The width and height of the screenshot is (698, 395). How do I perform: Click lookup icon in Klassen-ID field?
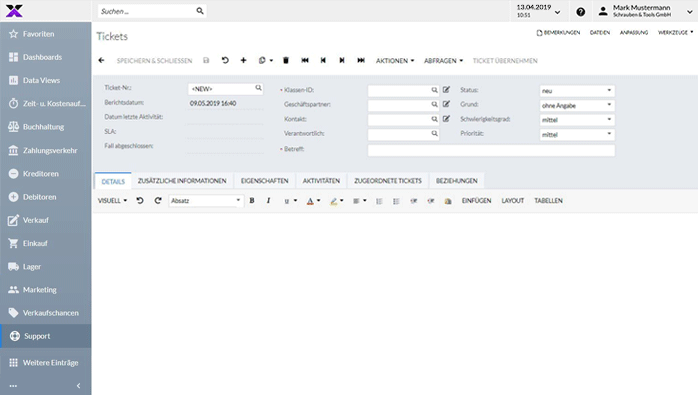coord(434,90)
